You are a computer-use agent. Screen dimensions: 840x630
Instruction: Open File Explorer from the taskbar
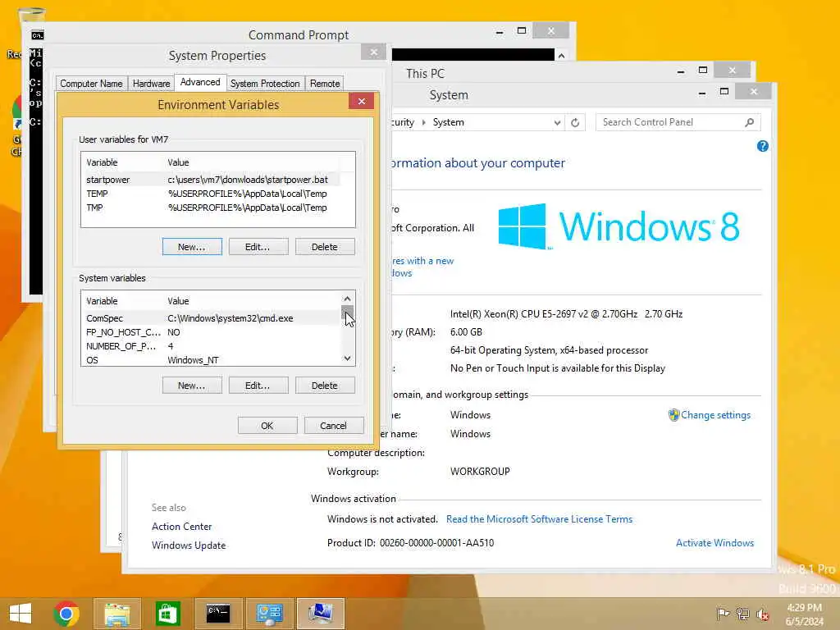[117, 614]
